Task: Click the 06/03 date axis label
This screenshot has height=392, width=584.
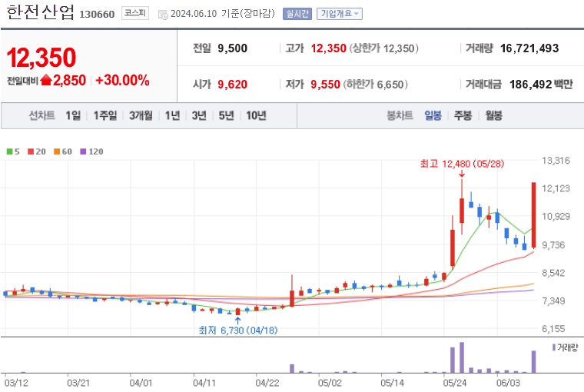Action: point(509,383)
